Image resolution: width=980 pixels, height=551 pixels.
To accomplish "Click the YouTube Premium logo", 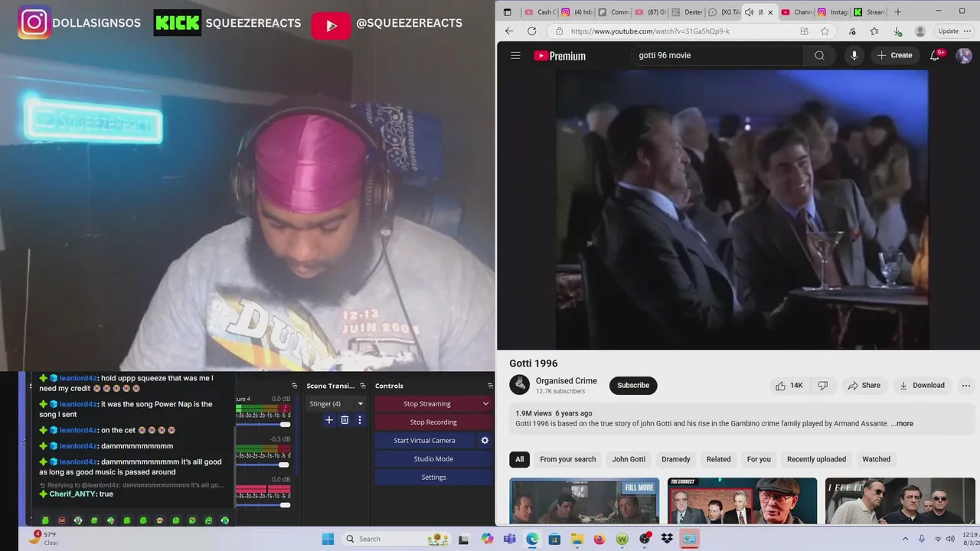I will (560, 56).
